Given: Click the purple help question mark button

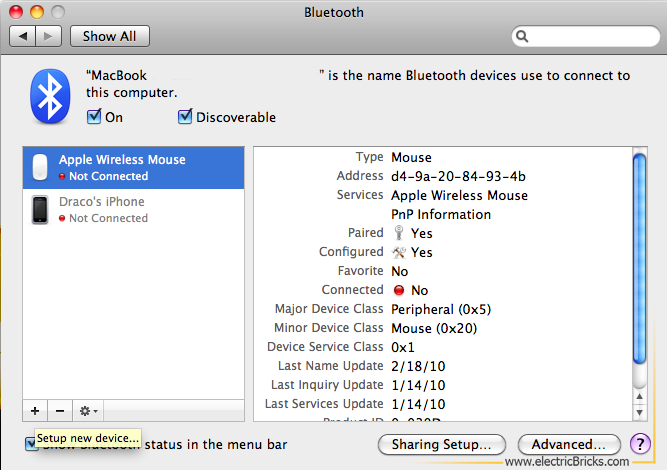Looking at the screenshot, I should click(640, 444).
